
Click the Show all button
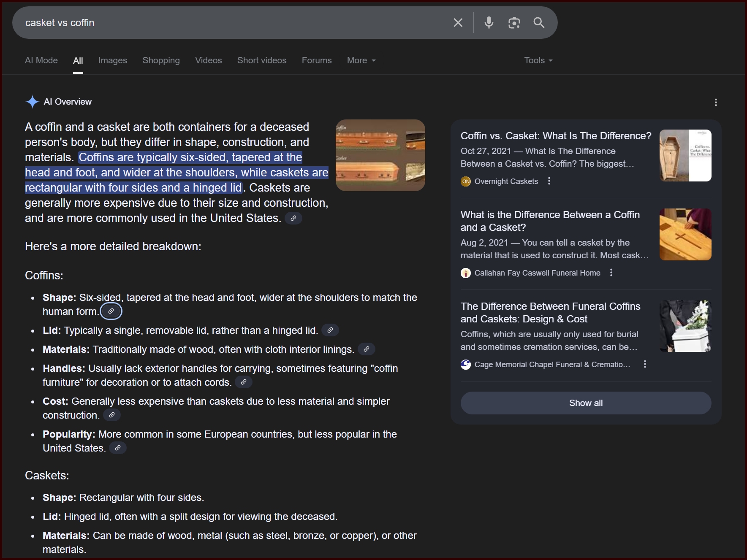(586, 403)
